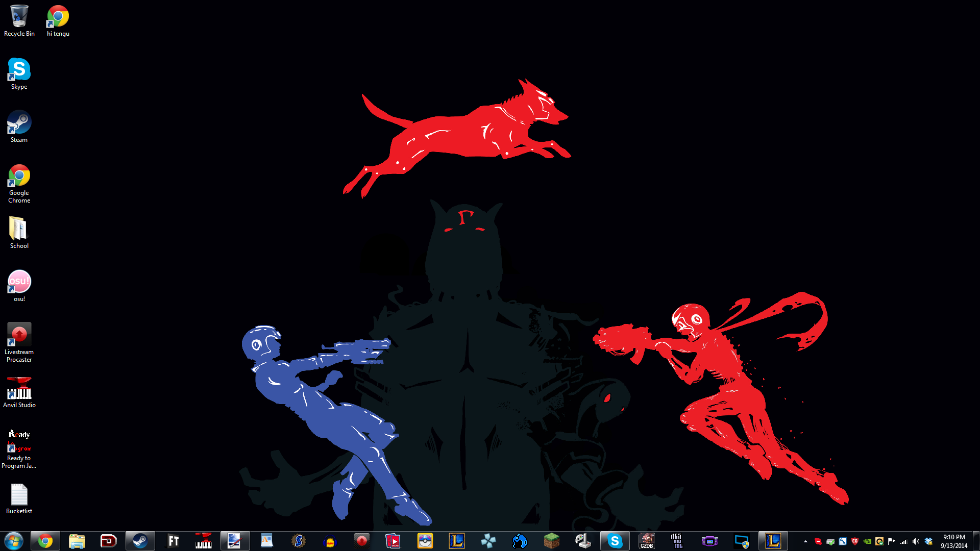Open Windows Explorer from the taskbar
Viewport: 980px width, 551px height.
click(77, 541)
